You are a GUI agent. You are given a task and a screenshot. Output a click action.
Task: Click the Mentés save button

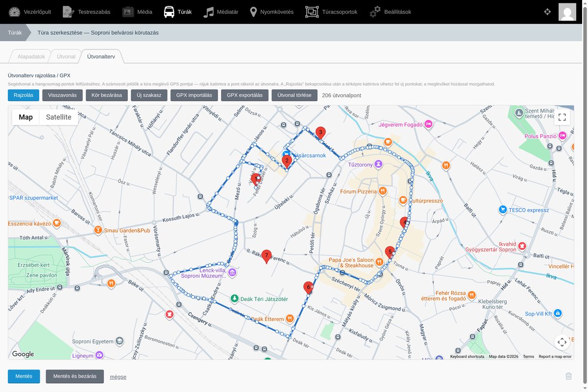[x=24, y=376]
